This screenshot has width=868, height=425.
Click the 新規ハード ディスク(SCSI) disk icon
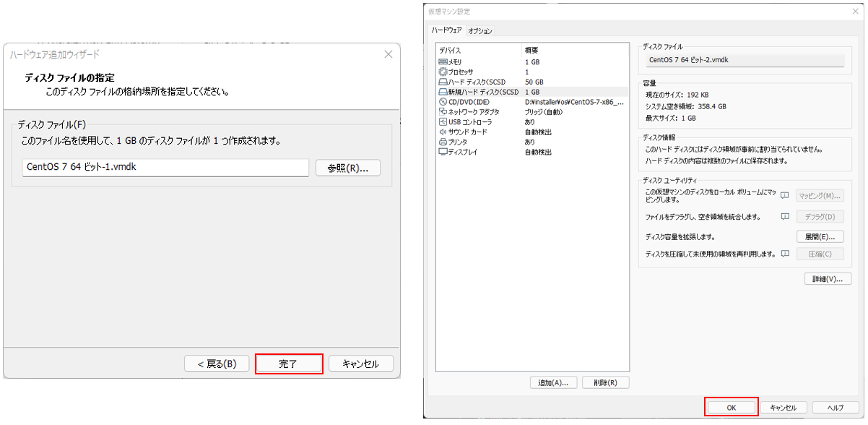pyautogui.click(x=443, y=93)
